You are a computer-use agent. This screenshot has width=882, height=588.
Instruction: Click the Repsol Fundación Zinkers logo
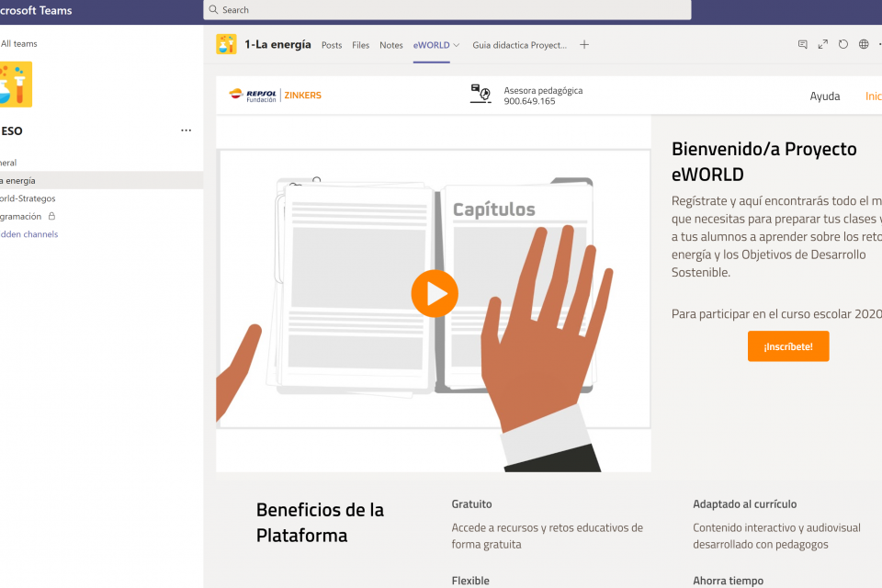click(275, 95)
